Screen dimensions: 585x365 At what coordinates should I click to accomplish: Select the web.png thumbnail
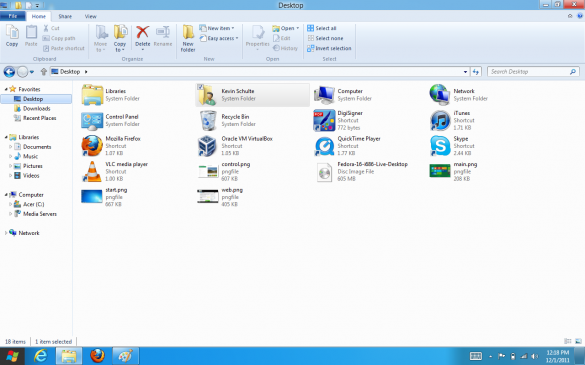point(208,197)
